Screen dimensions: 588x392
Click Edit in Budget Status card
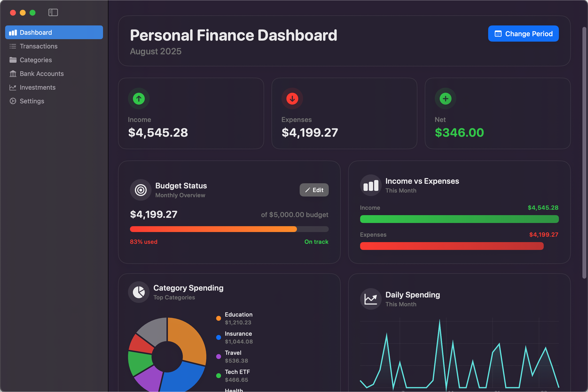tap(314, 190)
